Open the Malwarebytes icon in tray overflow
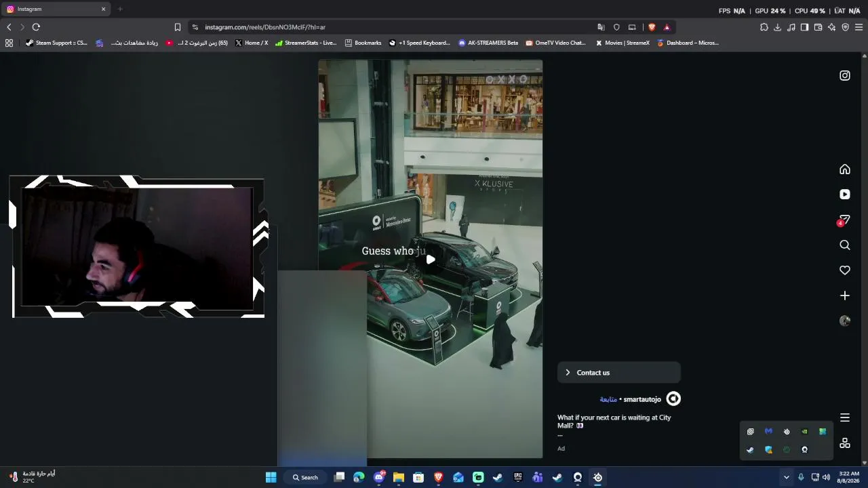The height and width of the screenshot is (488, 868). click(768, 431)
